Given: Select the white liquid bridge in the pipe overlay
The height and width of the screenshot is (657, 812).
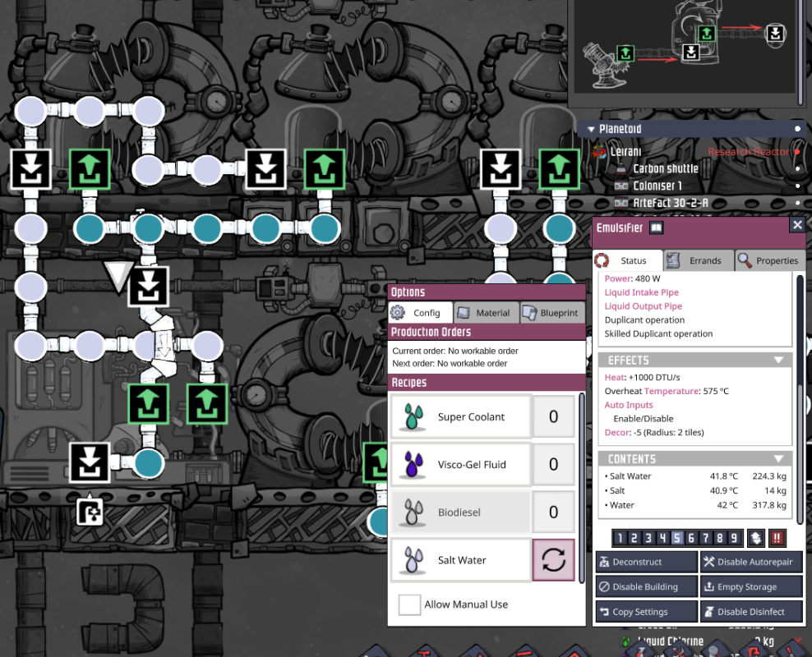Looking at the screenshot, I should coord(164,345).
